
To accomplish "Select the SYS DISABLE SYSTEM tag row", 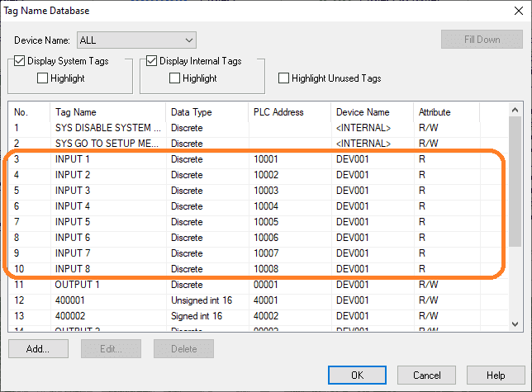I will coord(258,128).
